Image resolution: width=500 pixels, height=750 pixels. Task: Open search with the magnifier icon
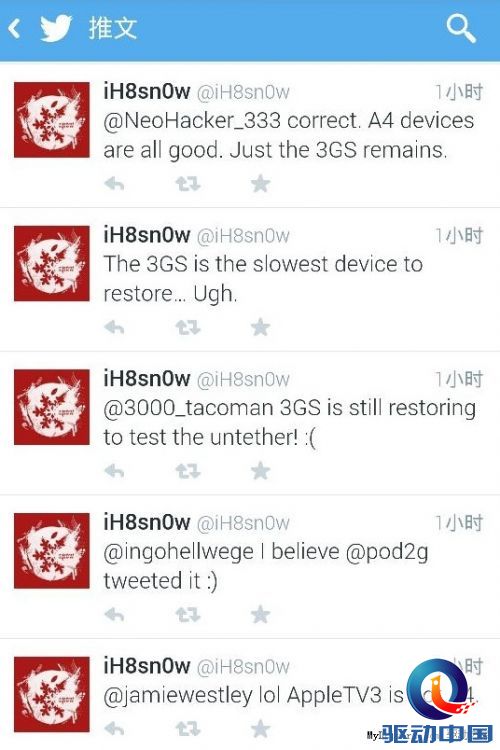coord(461,29)
